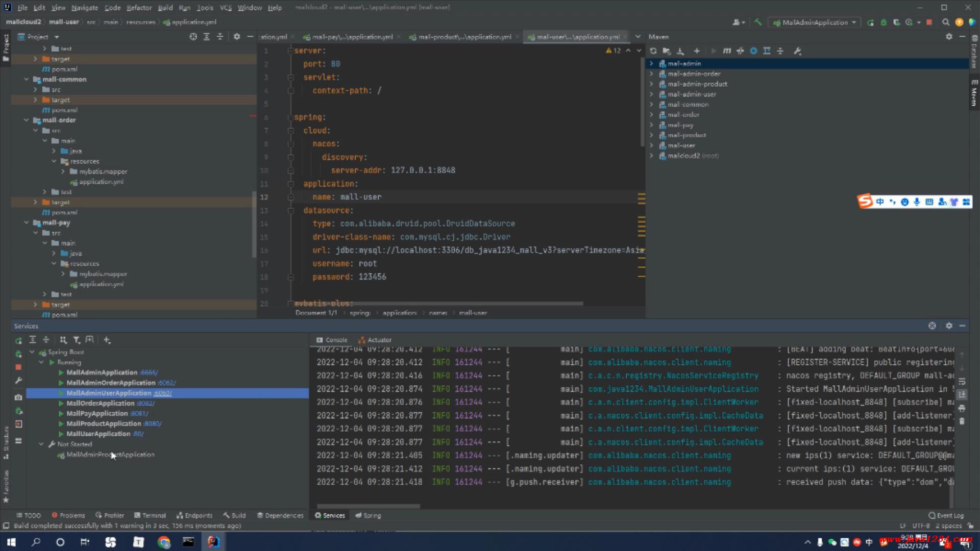Viewport: 980px width, 551px height.
Task: Click Generate Sources and Update Folders in Maven
Action: [667, 51]
